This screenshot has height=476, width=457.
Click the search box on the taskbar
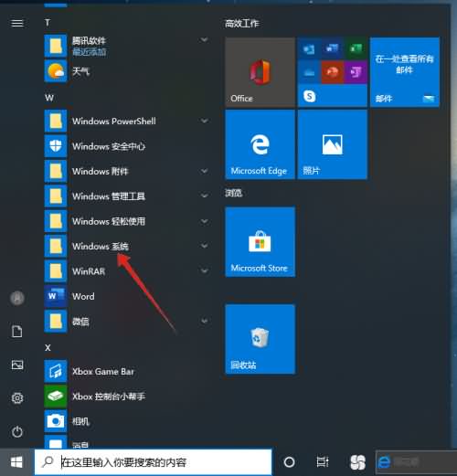[153, 462]
